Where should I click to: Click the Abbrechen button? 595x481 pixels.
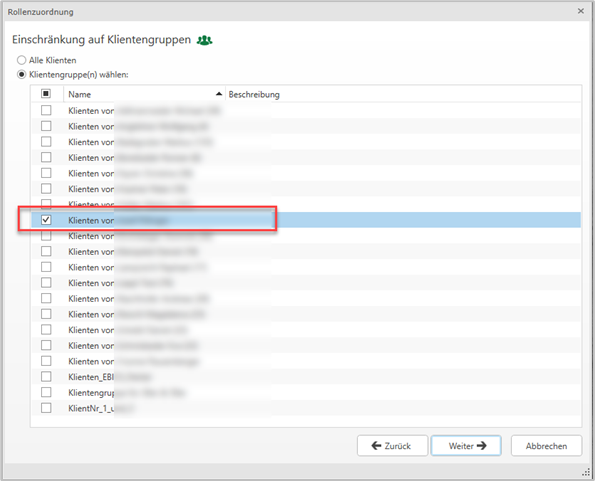(546, 446)
